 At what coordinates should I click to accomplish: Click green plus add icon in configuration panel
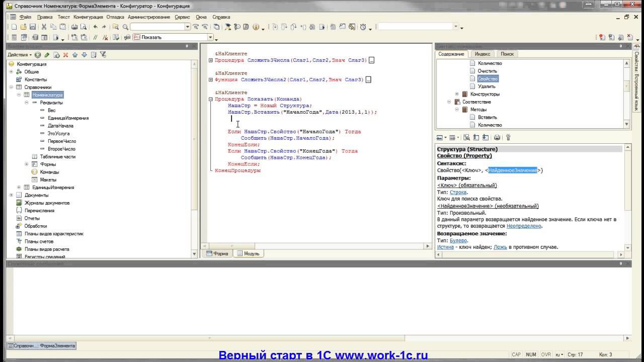coord(38,55)
